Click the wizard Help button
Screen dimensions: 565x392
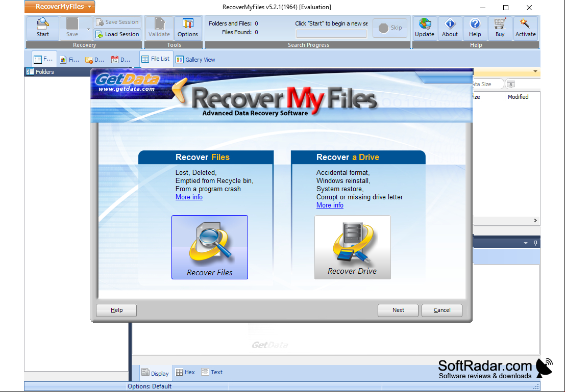coord(116,310)
